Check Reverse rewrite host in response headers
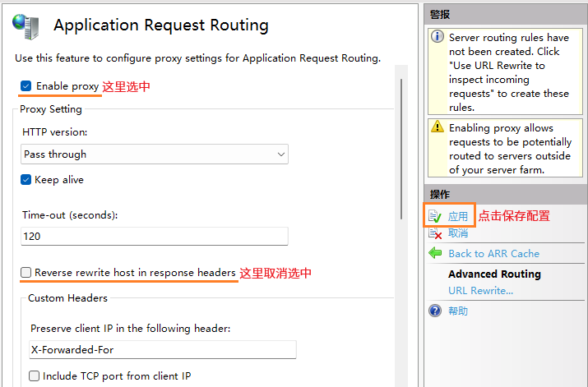The width and height of the screenshot is (588, 387). [x=25, y=272]
